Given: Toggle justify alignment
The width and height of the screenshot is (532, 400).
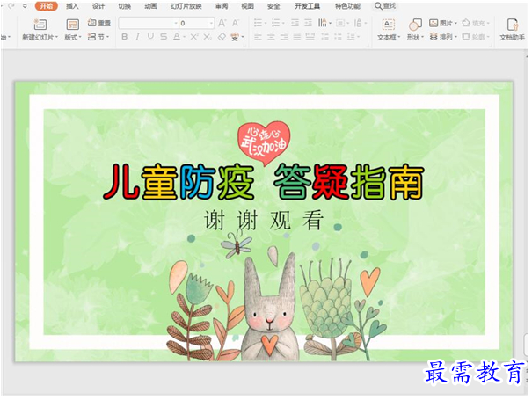Looking at the screenshot, I should pyautogui.click(x=297, y=37).
